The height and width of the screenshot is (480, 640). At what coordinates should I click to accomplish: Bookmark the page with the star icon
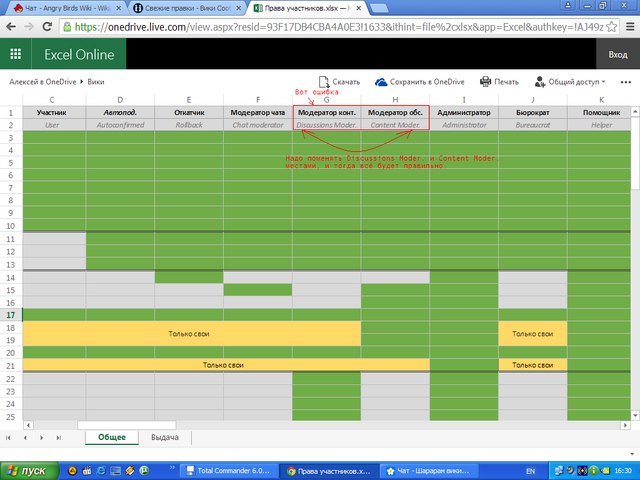tap(611, 27)
